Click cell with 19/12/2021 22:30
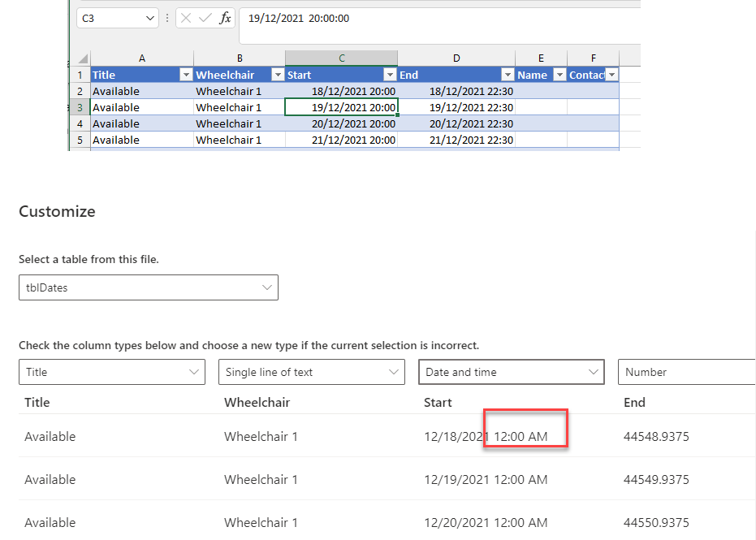Screen dimensions: 756x540 456,107
